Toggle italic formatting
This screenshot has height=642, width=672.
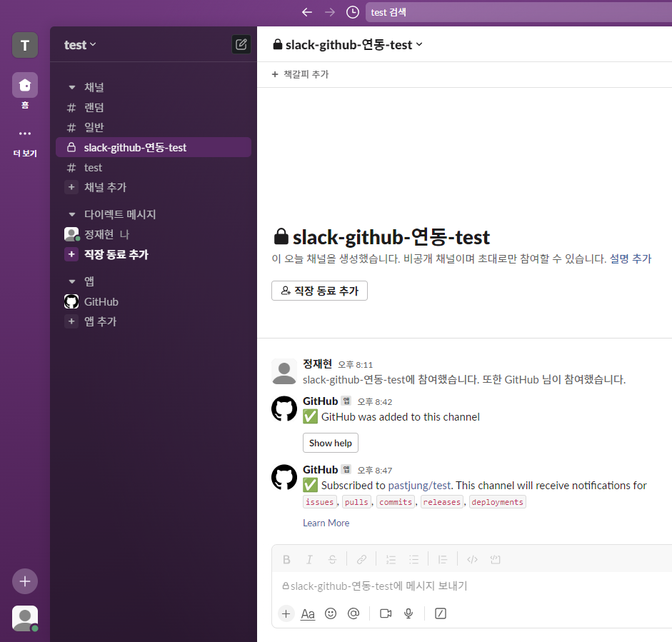[309, 560]
